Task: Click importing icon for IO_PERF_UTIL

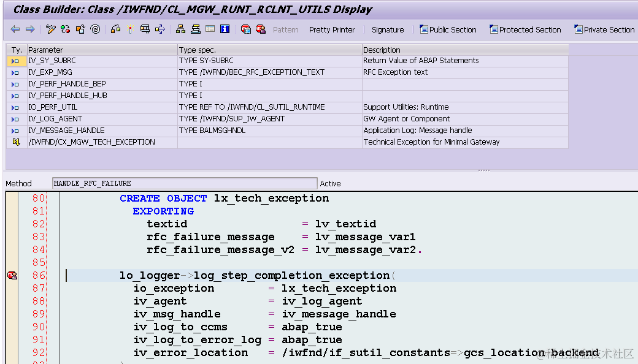Action: tap(15, 108)
